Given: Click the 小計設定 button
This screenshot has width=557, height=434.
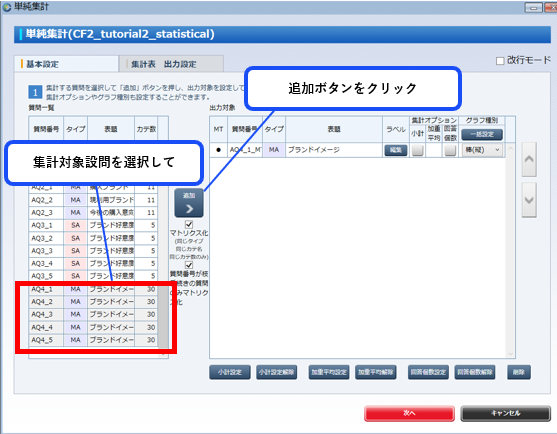Looking at the screenshot, I should [230, 372].
